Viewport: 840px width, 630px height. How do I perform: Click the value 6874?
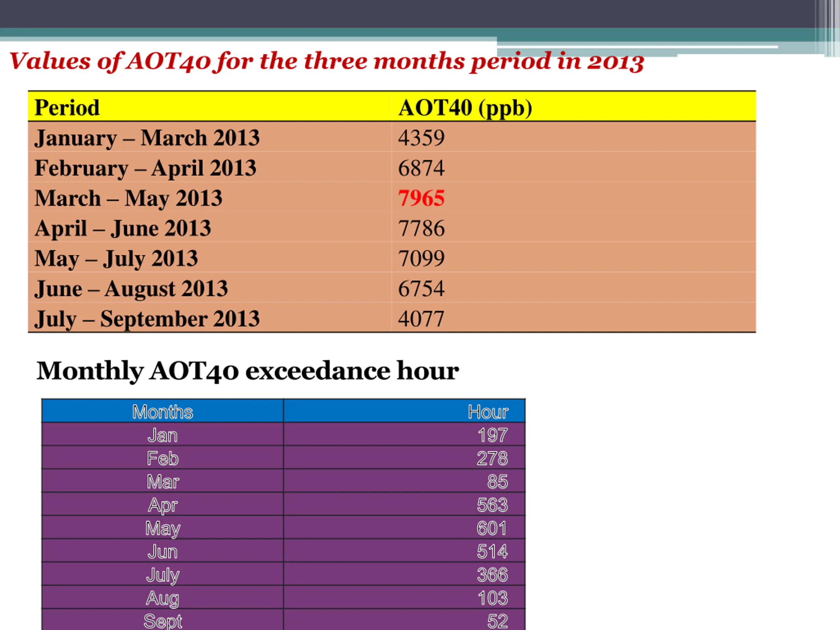pyautogui.click(x=421, y=168)
